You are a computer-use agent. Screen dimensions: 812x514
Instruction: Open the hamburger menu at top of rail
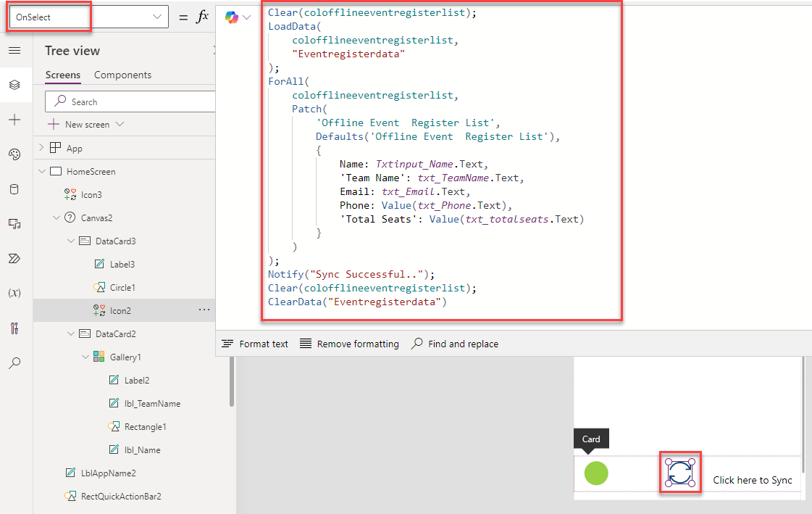[14, 50]
